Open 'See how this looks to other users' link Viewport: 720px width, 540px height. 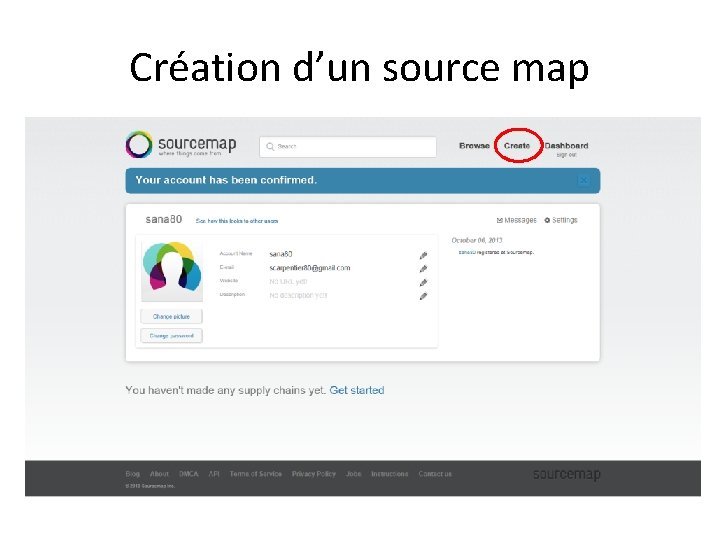click(x=237, y=221)
